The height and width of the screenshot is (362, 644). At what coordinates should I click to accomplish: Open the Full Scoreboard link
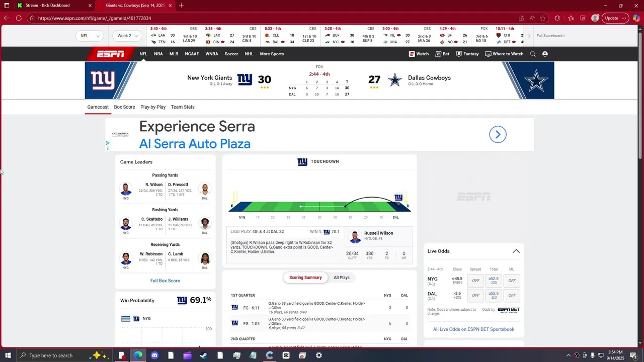(550, 36)
